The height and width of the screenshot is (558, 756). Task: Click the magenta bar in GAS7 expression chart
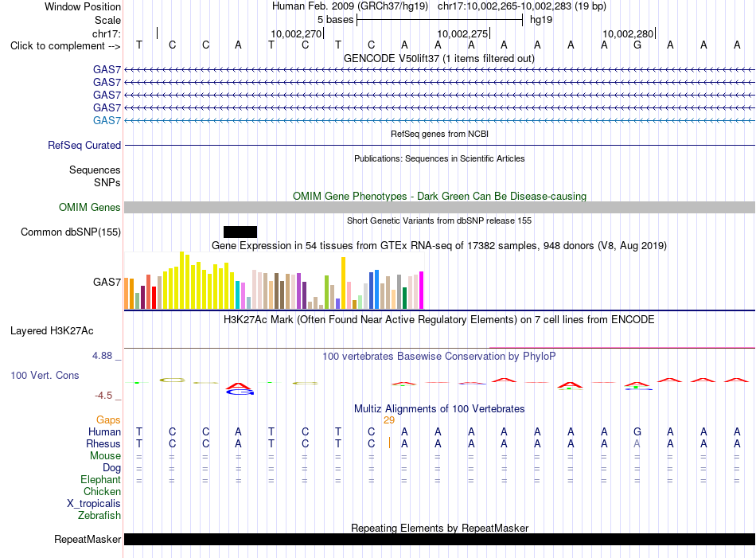pos(422,290)
